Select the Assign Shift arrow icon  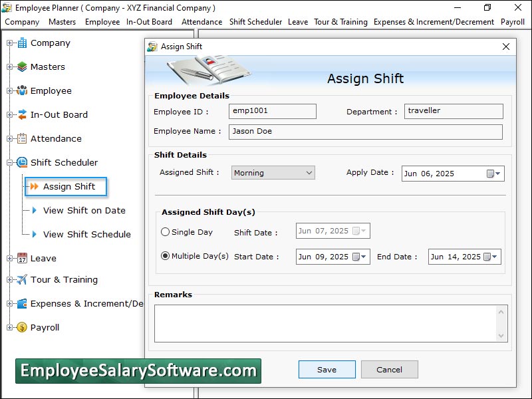coord(34,186)
